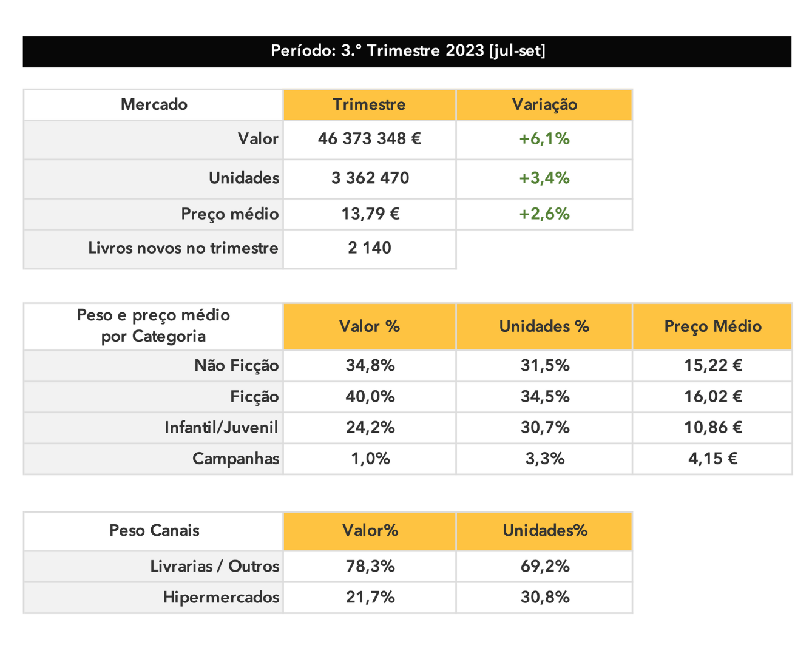Click the Hipermercados 30,8% units cell
This screenshot has height=651, width=812.
(544, 598)
